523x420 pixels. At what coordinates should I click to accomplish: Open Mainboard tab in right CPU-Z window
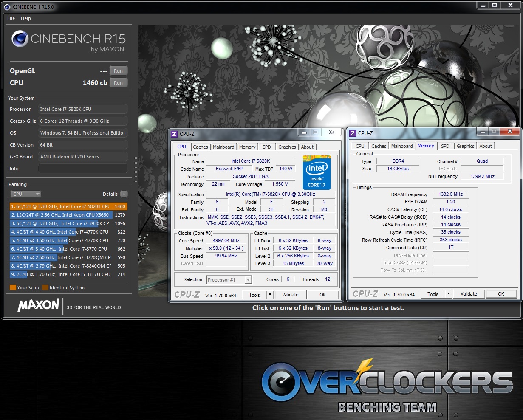coord(402,146)
